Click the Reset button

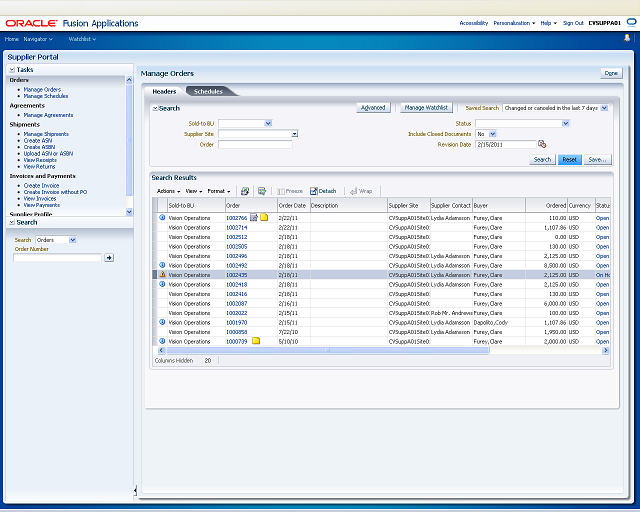570,160
